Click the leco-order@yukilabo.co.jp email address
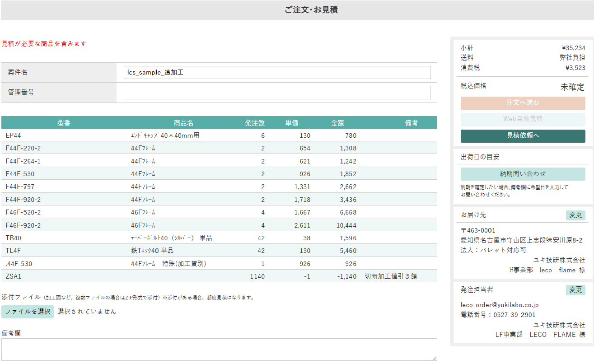 pyautogui.click(x=499, y=305)
